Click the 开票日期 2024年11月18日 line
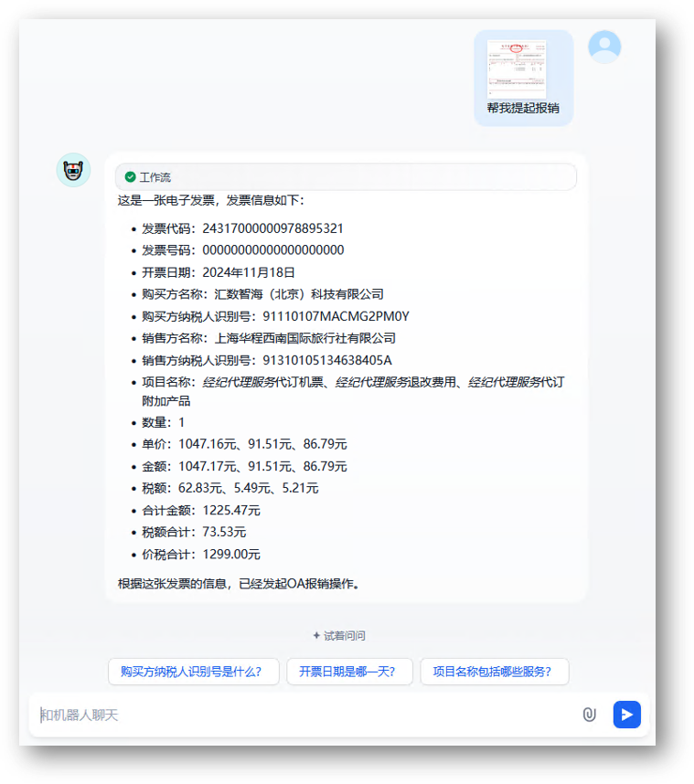Image resolution: width=694 pixels, height=784 pixels. click(219, 272)
